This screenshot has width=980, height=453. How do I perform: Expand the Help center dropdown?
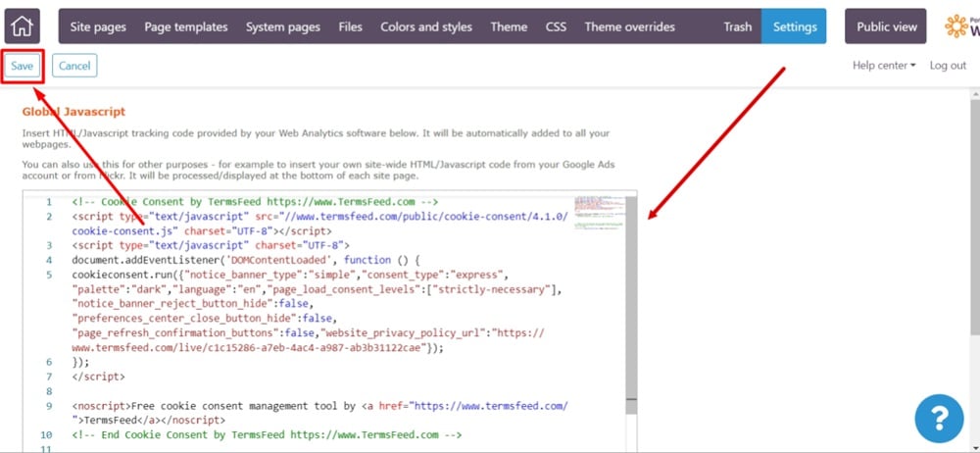(x=884, y=66)
